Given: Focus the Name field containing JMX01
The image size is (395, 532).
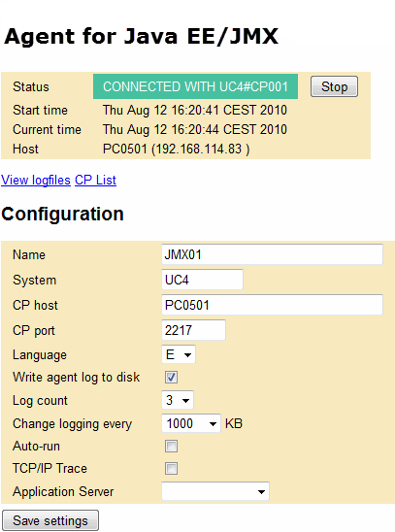Looking at the screenshot, I should pyautogui.click(x=272, y=254).
